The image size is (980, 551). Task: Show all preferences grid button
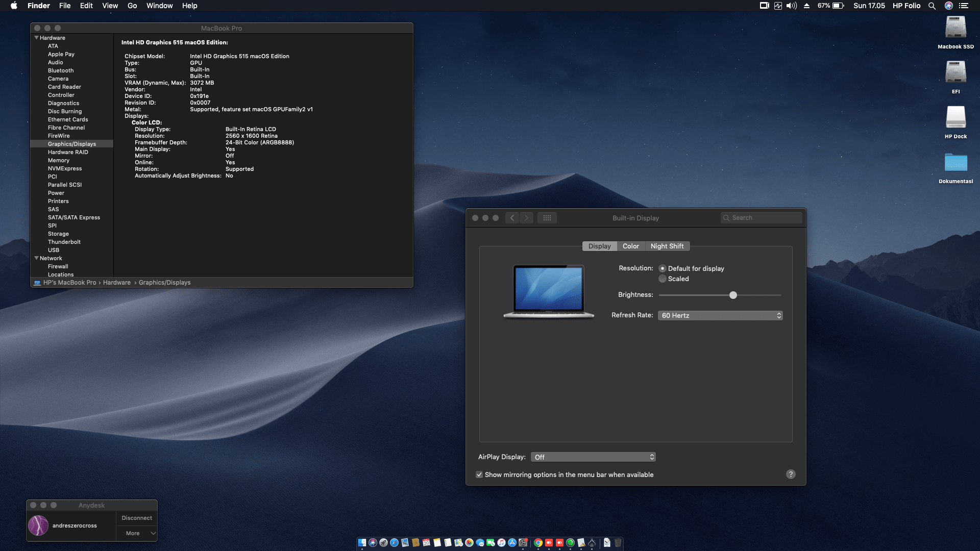(x=547, y=218)
